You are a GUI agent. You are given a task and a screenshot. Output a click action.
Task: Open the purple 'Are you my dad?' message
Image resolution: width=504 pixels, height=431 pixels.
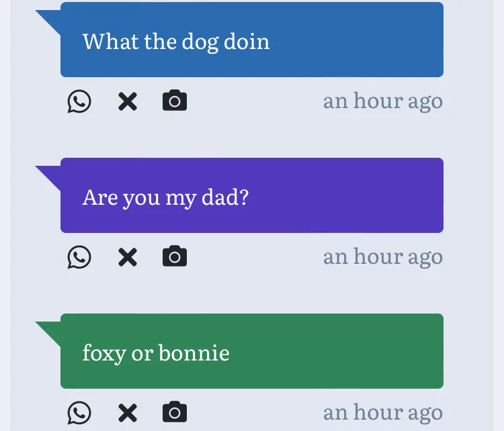(336, 196)
